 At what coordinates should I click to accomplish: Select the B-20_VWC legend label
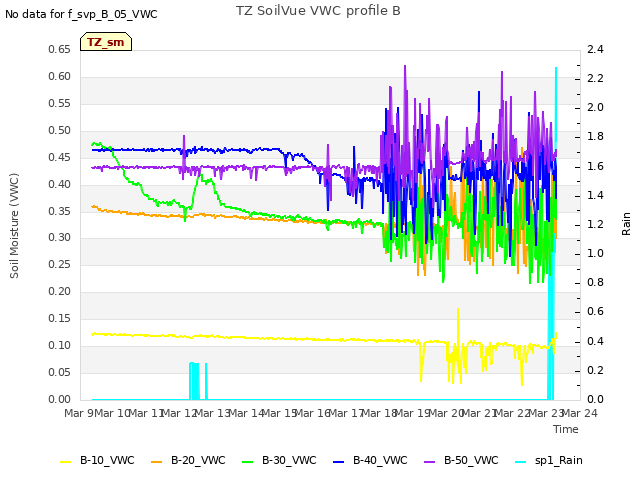(x=198, y=460)
